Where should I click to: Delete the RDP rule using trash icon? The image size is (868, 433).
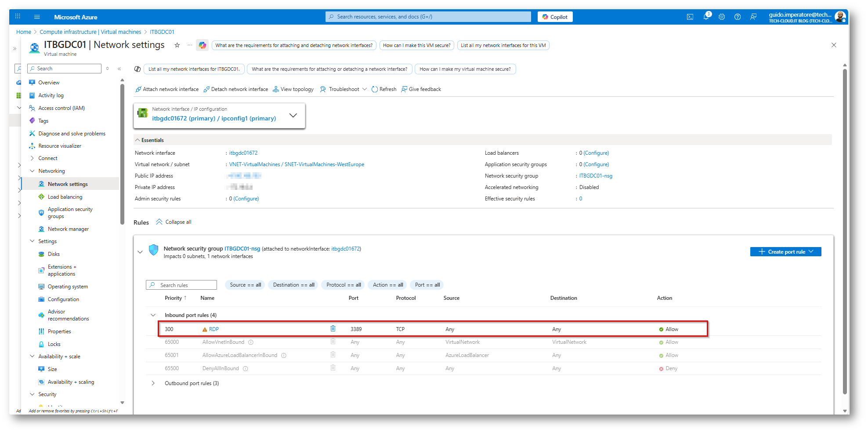[x=333, y=329]
